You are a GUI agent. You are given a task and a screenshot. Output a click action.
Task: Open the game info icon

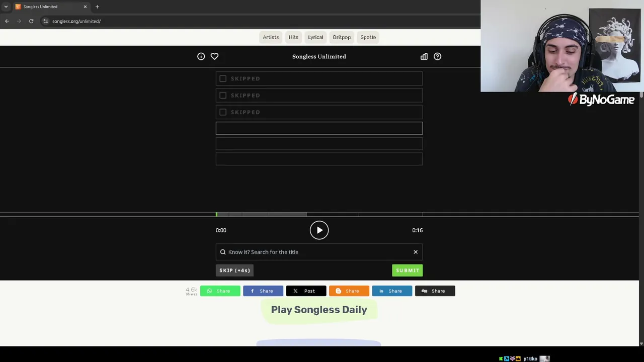coord(201,56)
